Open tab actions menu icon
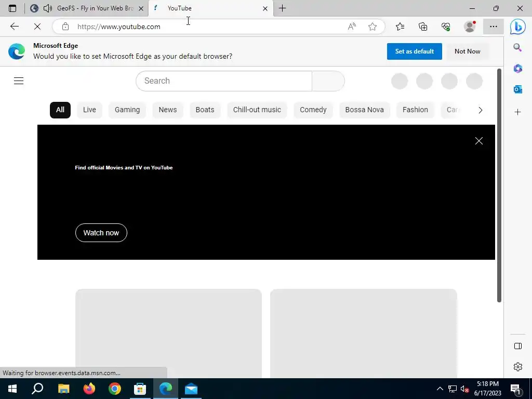Screen dimensions: 532x399 [x=12, y=8]
